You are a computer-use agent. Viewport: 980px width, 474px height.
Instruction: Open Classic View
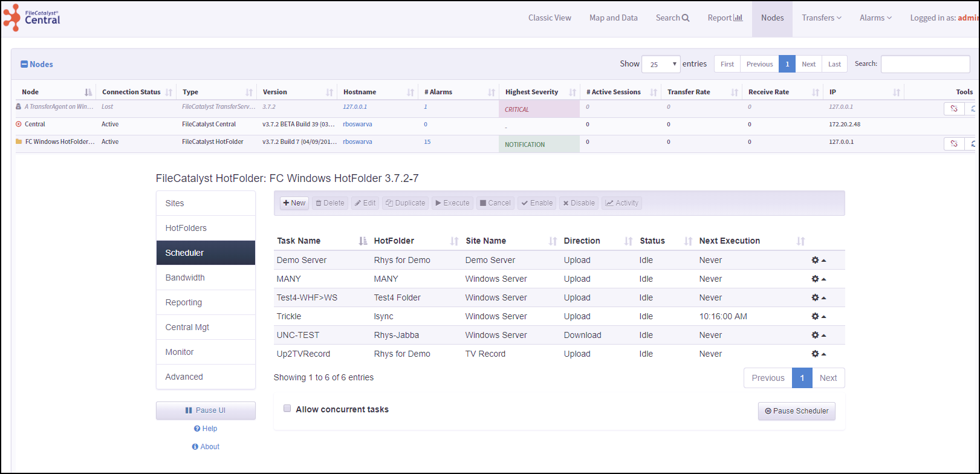coord(550,18)
